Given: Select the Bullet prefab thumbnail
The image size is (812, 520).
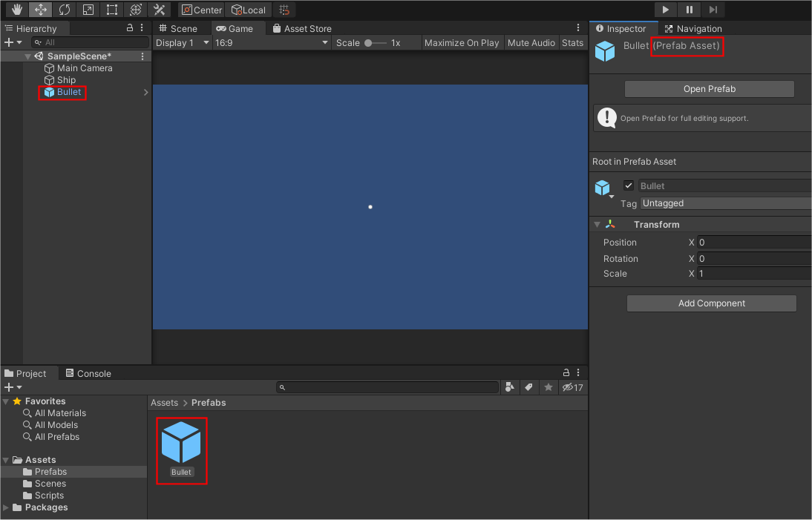Looking at the screenshot, I should (181, 449).
